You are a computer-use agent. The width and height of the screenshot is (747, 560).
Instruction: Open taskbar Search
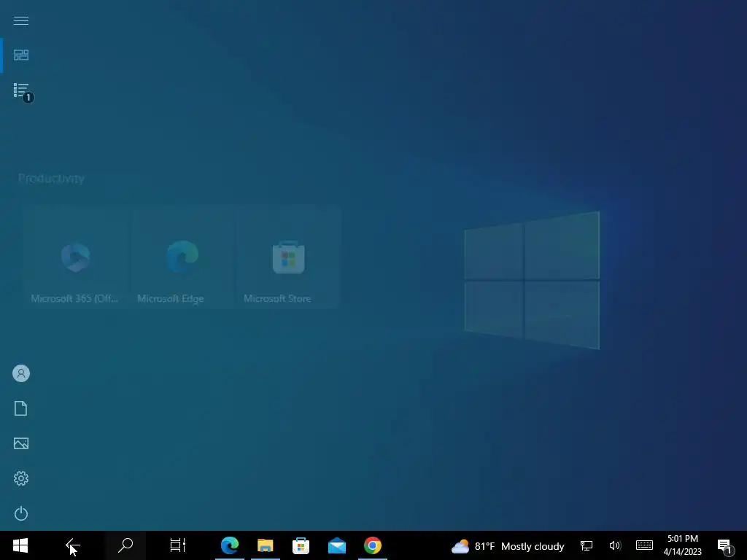[x=125, y=545]
